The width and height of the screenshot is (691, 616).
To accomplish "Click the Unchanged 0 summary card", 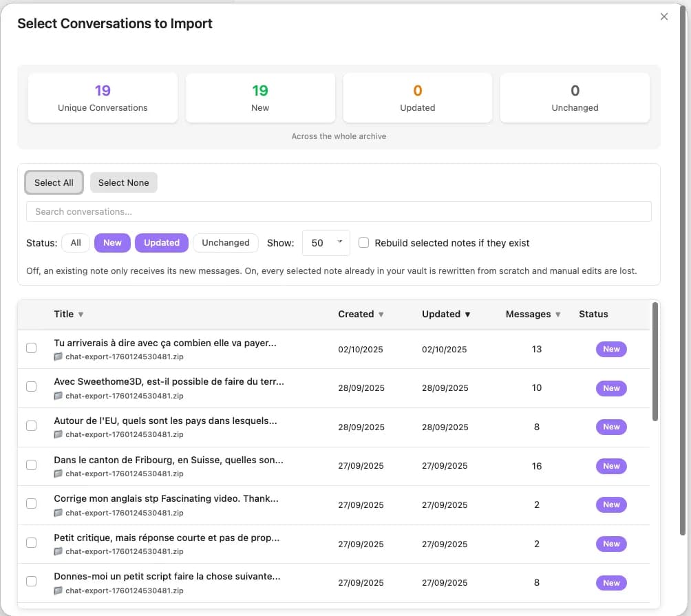I will coord(575,98).
